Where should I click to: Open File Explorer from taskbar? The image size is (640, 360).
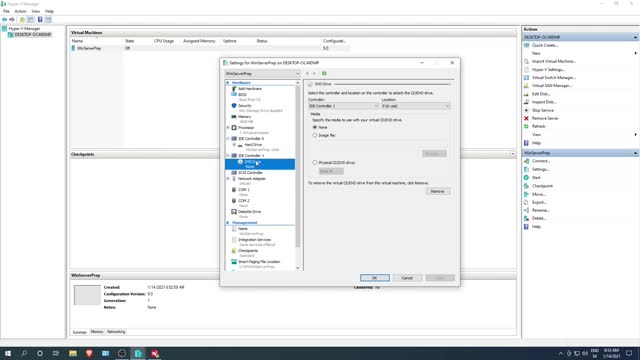click(73, 353)
